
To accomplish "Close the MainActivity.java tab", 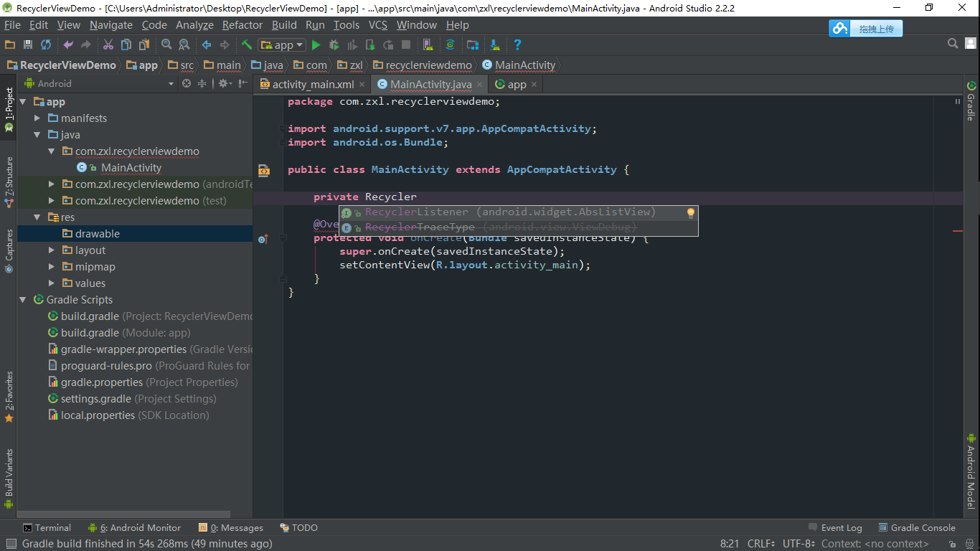I will tap(479, 85).
